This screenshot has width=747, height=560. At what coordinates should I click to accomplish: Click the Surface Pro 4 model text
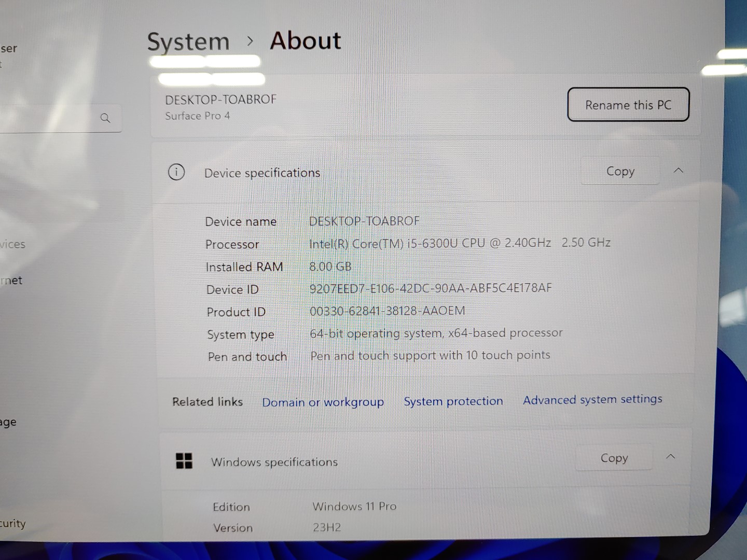pyautogui.click(x=198, y=116)
